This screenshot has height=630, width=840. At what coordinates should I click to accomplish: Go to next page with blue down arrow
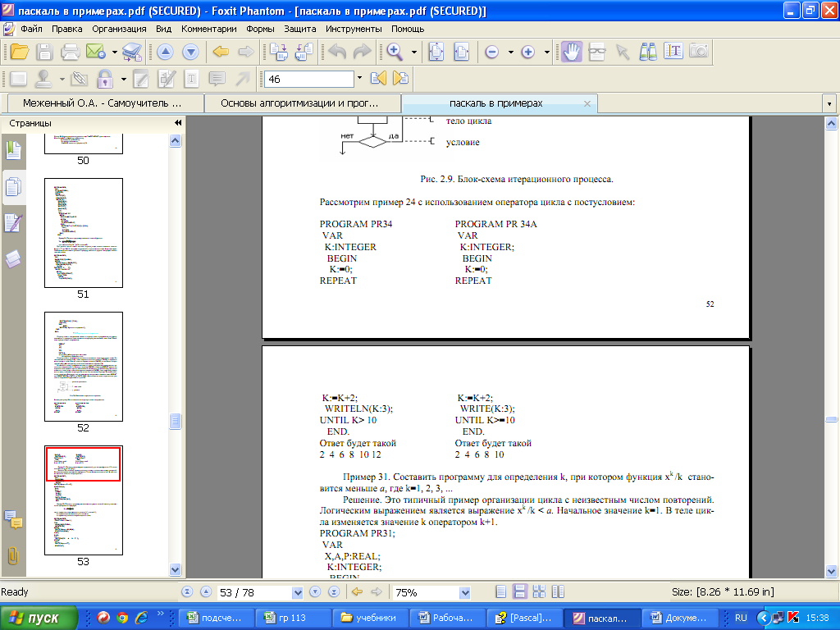(190, 52)
